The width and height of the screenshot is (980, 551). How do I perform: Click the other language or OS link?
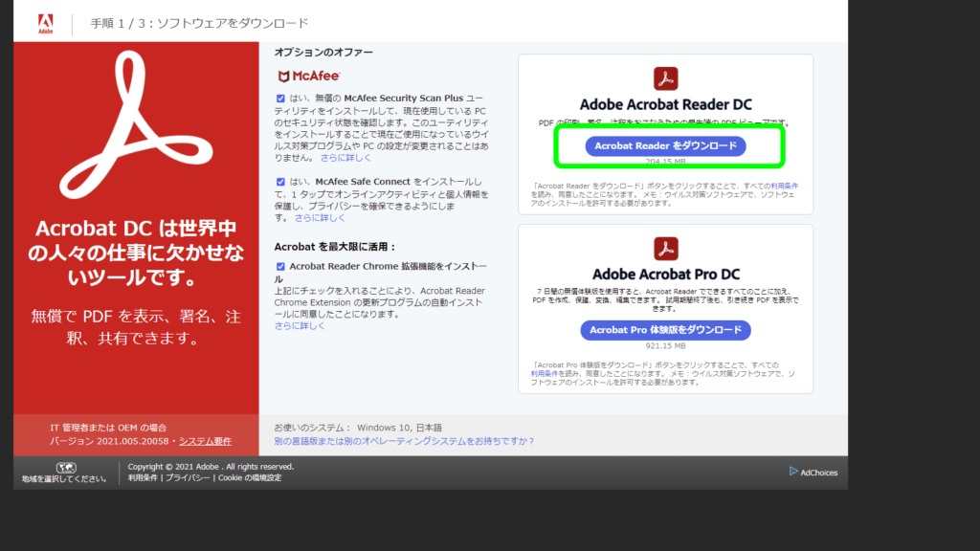coord(405,441)
